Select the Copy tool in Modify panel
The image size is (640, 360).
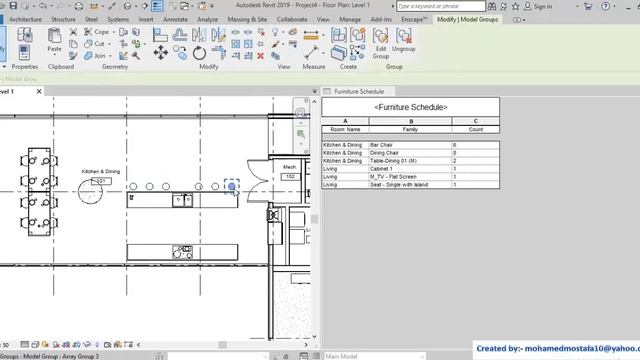coord(180,53)
